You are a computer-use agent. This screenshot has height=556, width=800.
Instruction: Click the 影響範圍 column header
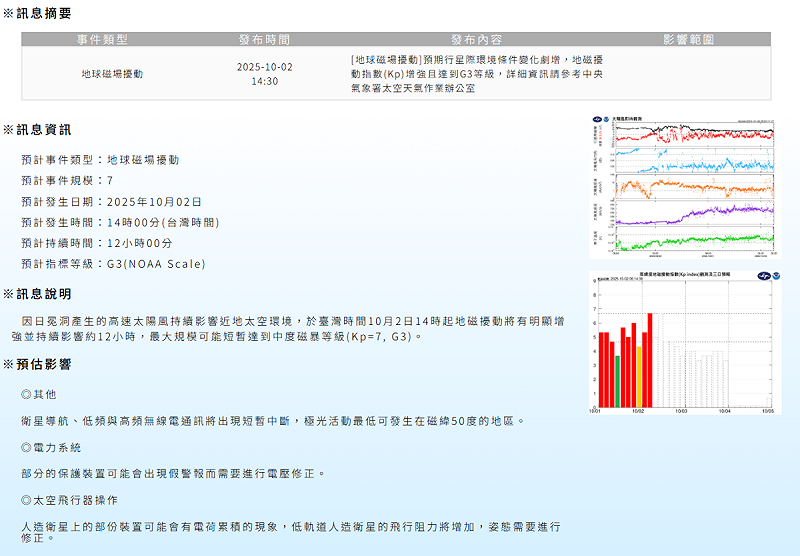pyautogui.click(x=688, y=40)
